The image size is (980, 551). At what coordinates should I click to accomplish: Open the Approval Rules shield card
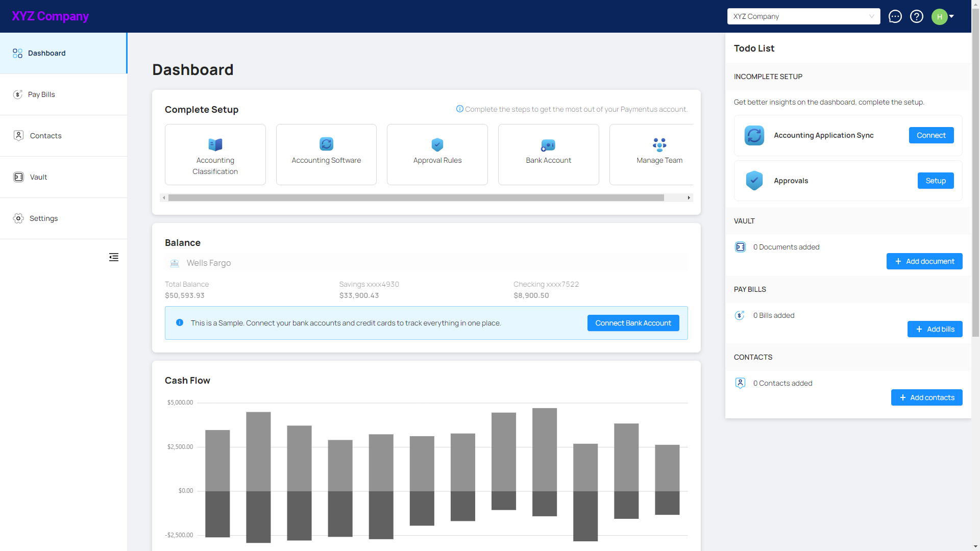click(x=437, y=154)
